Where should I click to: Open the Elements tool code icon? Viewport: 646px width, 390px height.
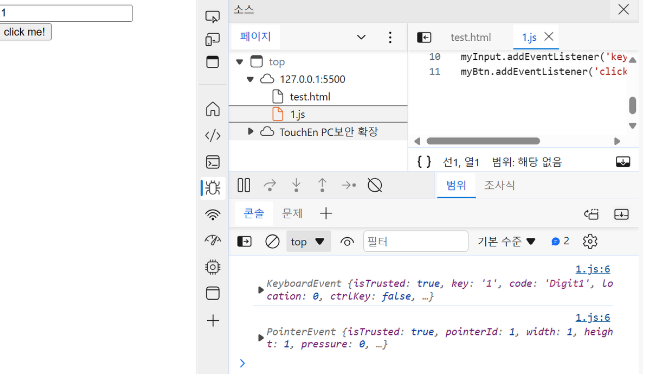[213, 135]
